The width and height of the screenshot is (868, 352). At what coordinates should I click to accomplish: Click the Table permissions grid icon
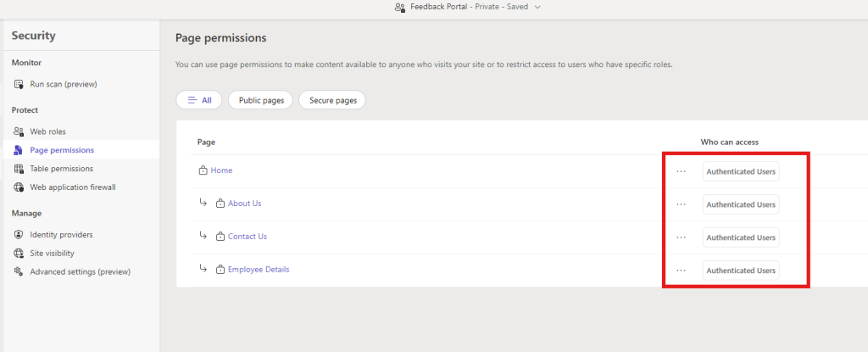19,169
